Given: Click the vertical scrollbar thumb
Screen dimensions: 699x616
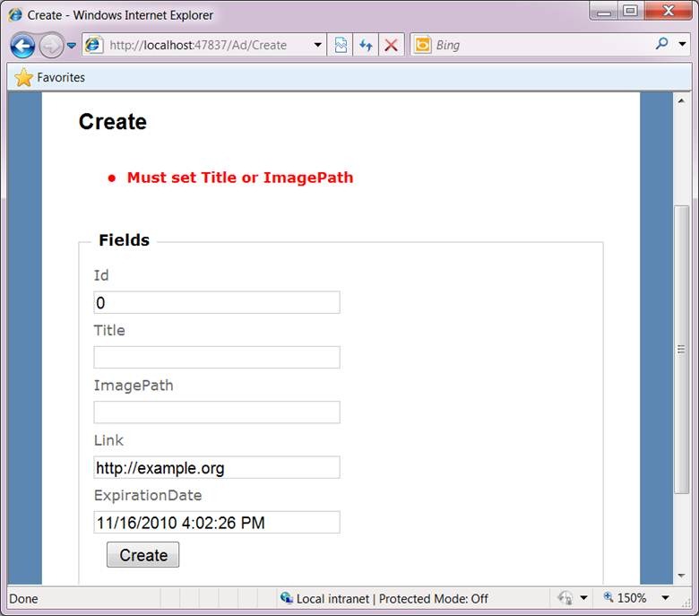Looking at the screenshot, I should point(681,350).
